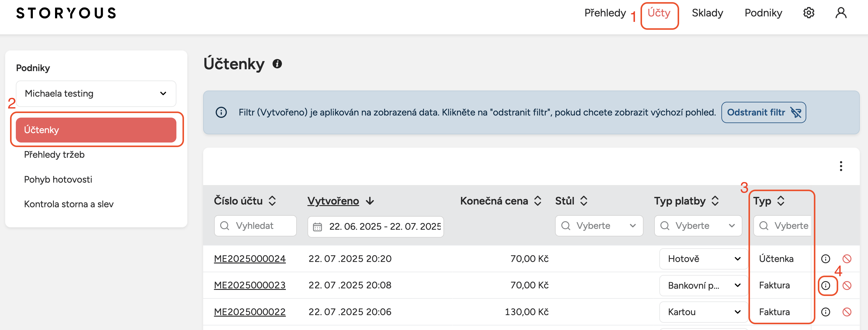Click the 70,00 Kč price of ME2025000024
This screenshot has width=868, height=330.
point(529,259)
